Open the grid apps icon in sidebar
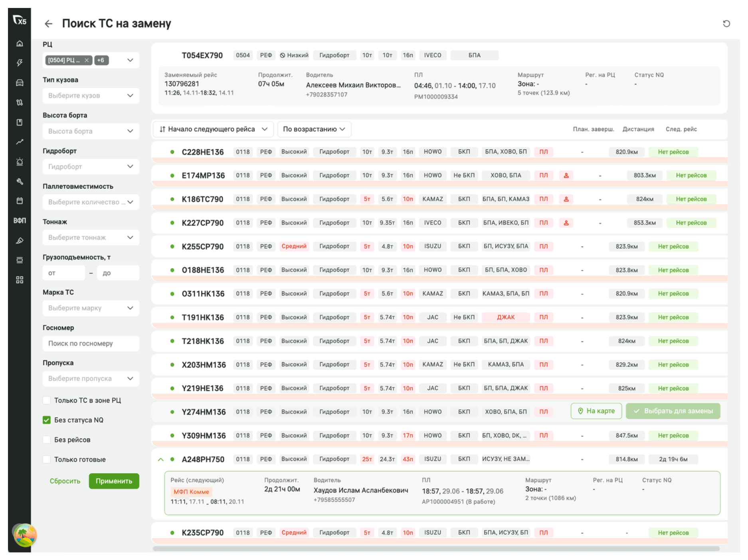Screen dimensions: 748x560 (20, 280)
